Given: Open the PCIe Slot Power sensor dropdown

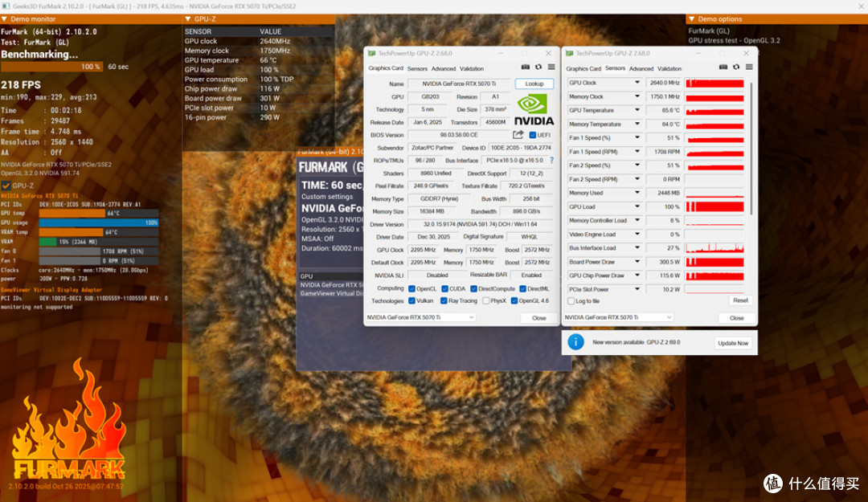Looking at the screenshot, I should point(637,289).
